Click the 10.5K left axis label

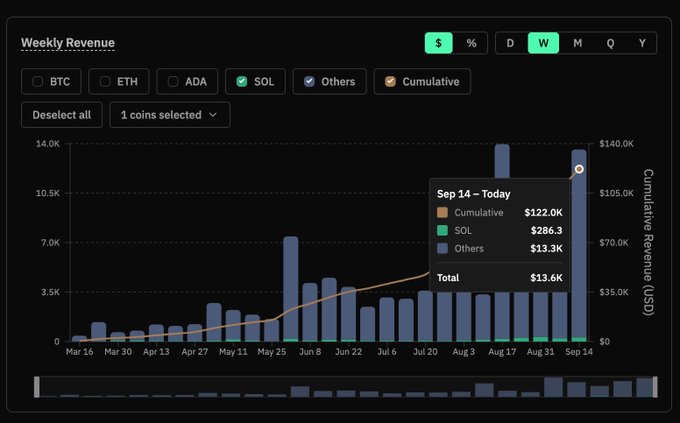[48, 193]
